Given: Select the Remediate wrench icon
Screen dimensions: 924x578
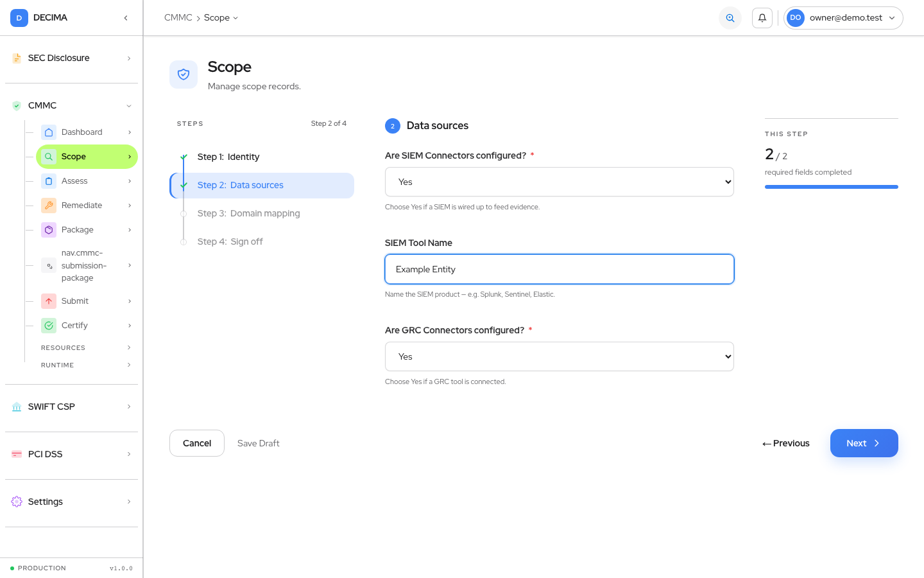Looking at the screenshot, I should click(x=49, y=206).
